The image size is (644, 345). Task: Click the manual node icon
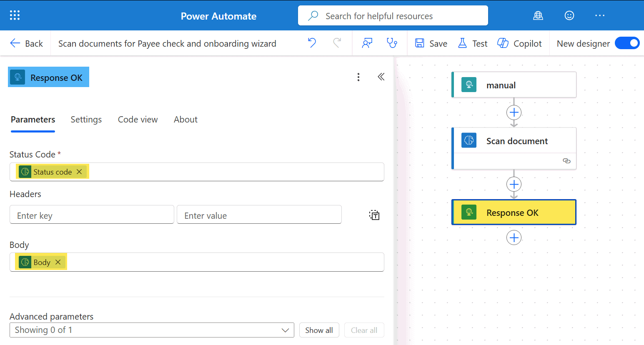[469, 85]
